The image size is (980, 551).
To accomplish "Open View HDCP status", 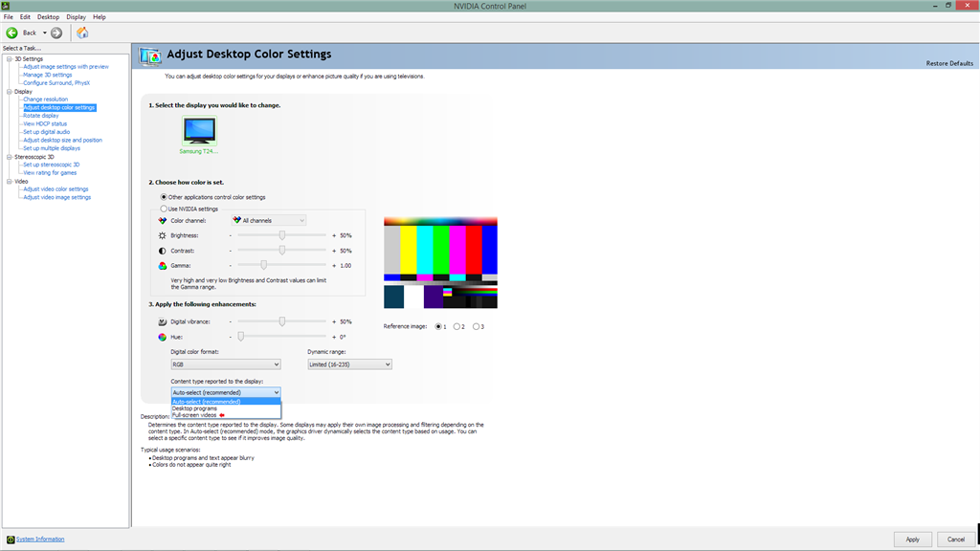I will 45,123.
